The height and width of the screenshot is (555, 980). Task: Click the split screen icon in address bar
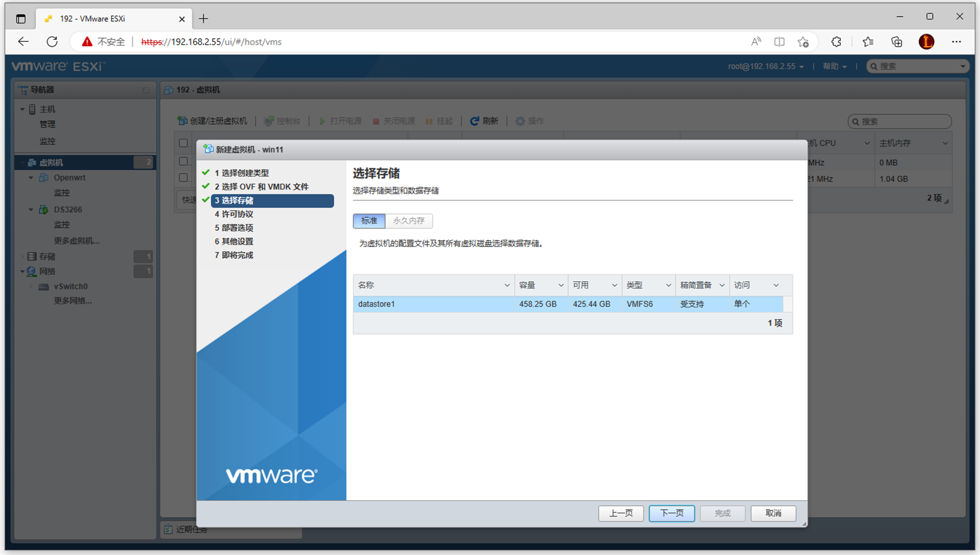(779, 42)
